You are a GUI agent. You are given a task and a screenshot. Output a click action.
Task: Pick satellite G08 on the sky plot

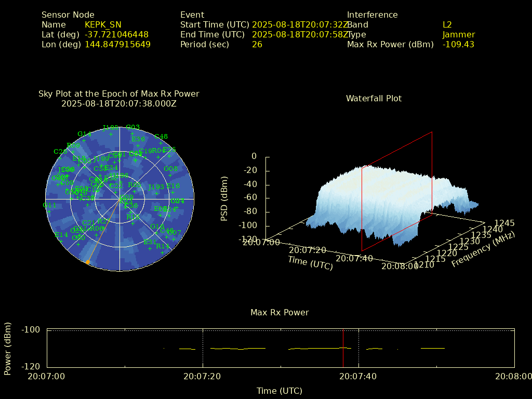pos(170,176)
